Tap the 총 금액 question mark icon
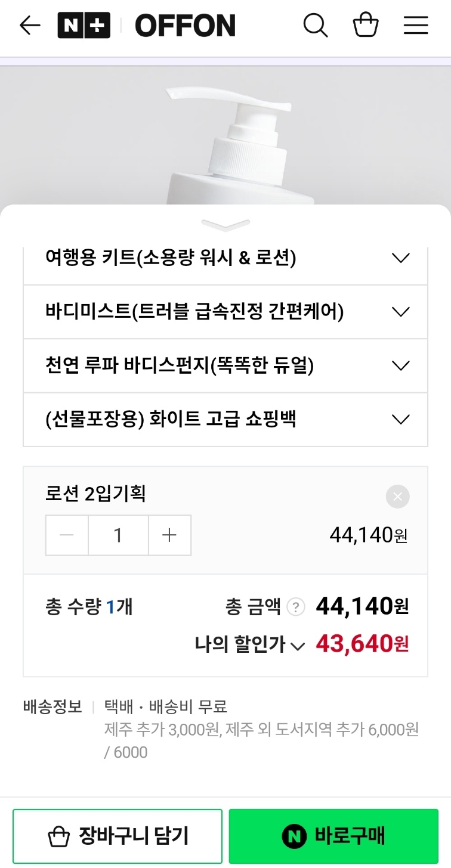This screenshot has width=451, height=868. click(295, 607)
